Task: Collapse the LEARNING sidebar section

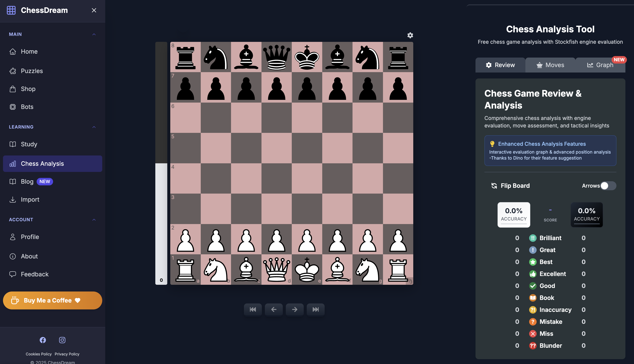Action: 94,127
